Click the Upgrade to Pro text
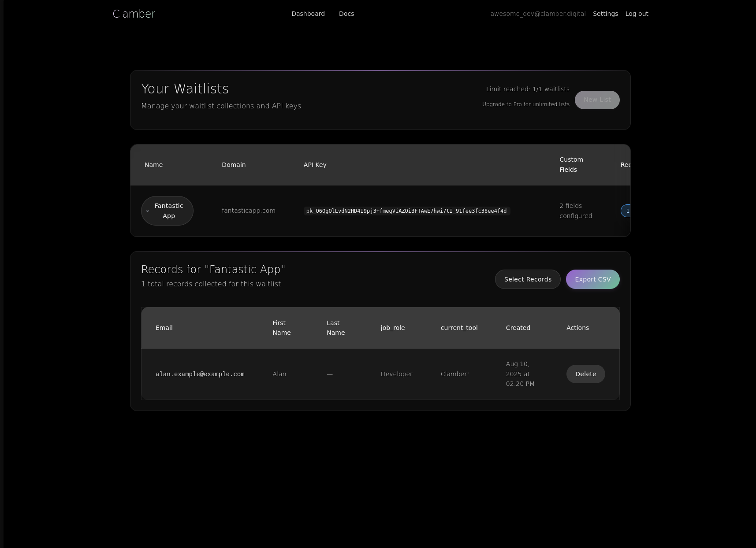Screen dimensions: 756x548 (x=525, y=104)
